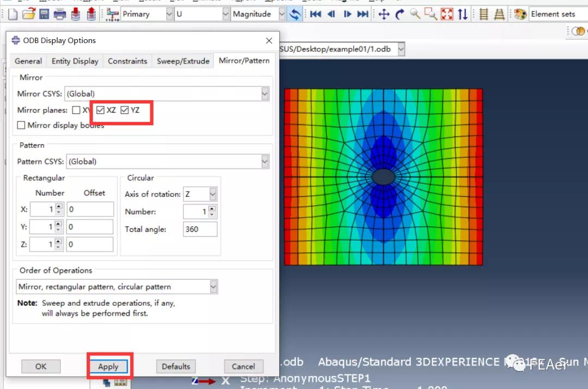Click the Z offset input field
Screen dimensions: 588x389
[x=90, y=244]
